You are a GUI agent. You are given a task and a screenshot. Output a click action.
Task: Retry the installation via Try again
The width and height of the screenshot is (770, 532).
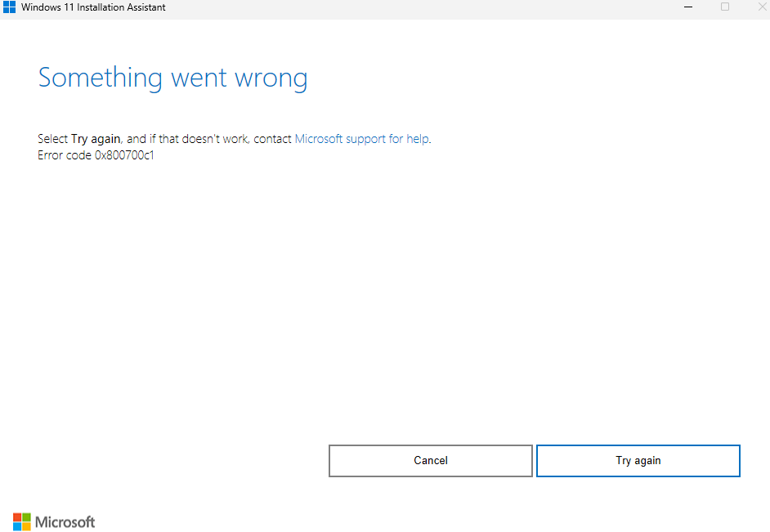(x=638, y=460)
